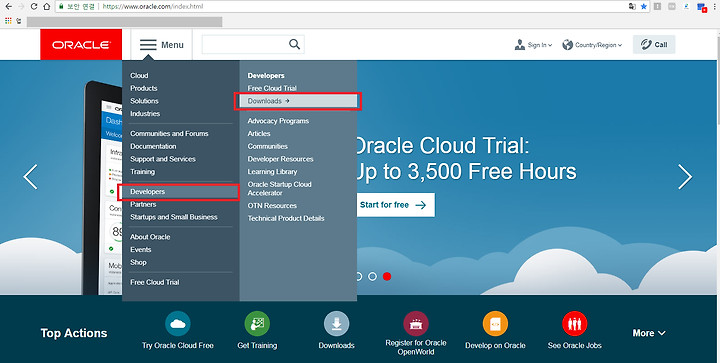The height and width of the screenshot is (363, 720).
Task: Click Free Cloud Trial under Developers
Action: coord(272,88)
